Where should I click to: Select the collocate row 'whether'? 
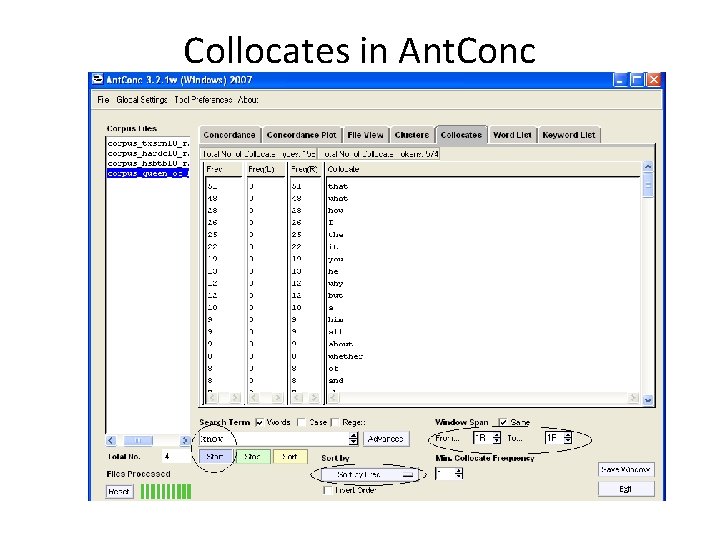345,356
